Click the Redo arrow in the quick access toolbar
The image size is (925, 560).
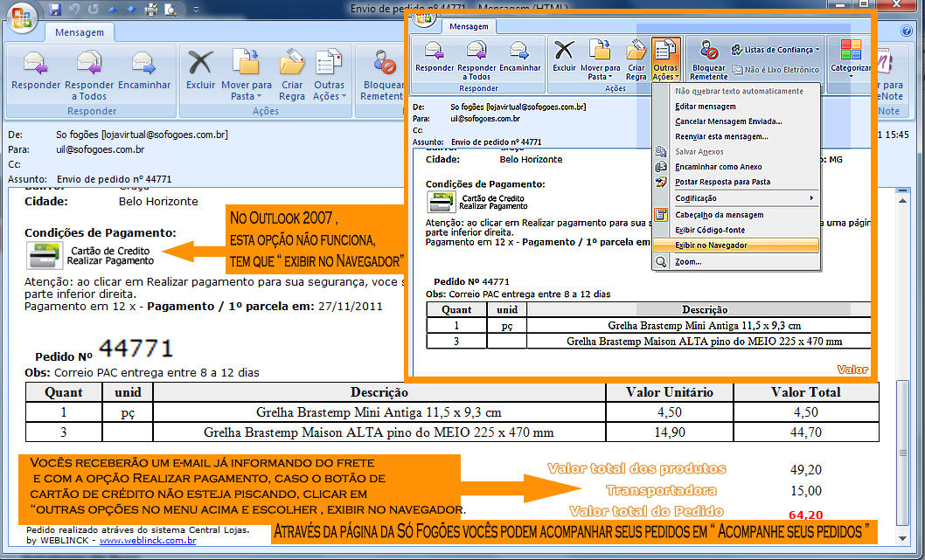[x=94, y=10]
